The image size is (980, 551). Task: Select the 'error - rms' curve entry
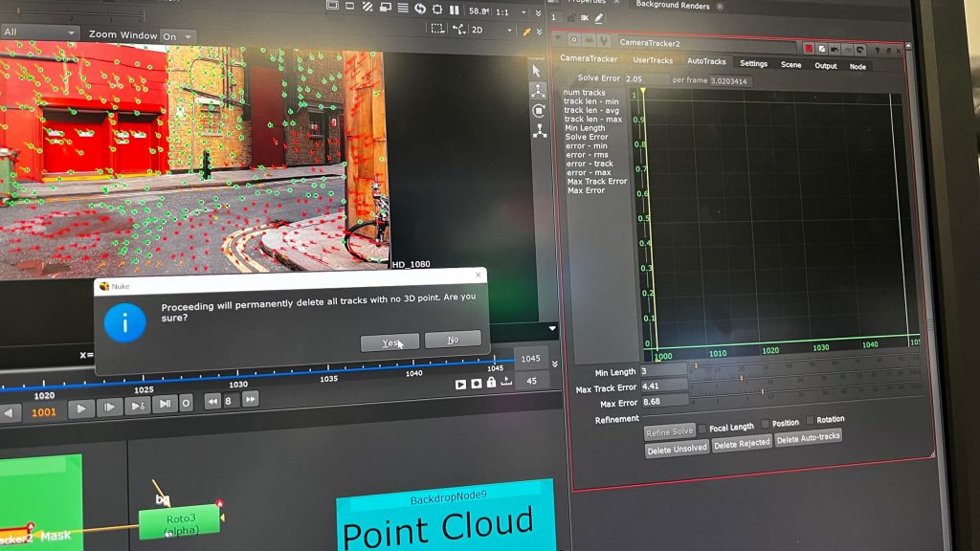(587, 154)
